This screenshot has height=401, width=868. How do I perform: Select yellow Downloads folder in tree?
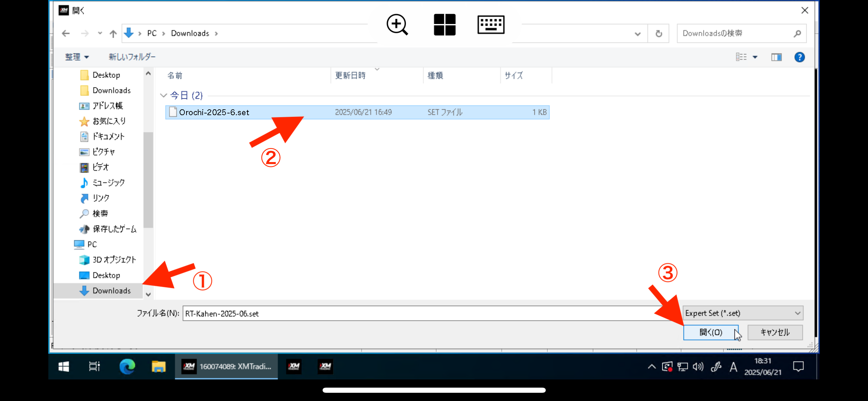[112, 90]
